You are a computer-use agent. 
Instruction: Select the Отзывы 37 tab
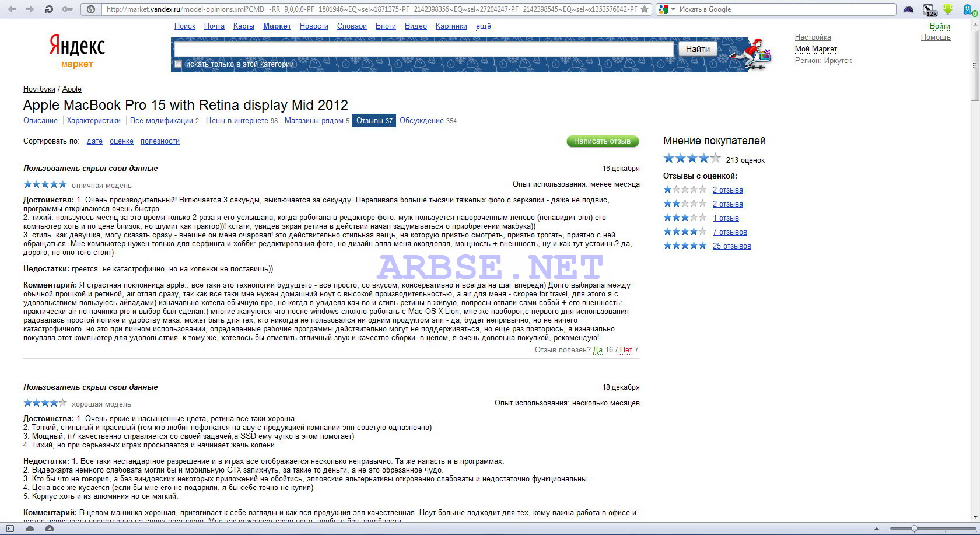[x=374, y=121]
